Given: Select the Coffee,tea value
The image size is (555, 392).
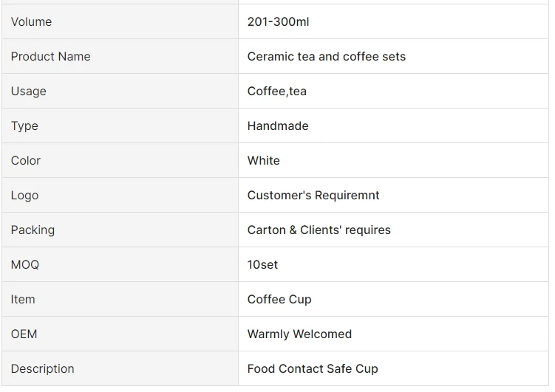Looking at the screenshot, I should tap(276, 92).
